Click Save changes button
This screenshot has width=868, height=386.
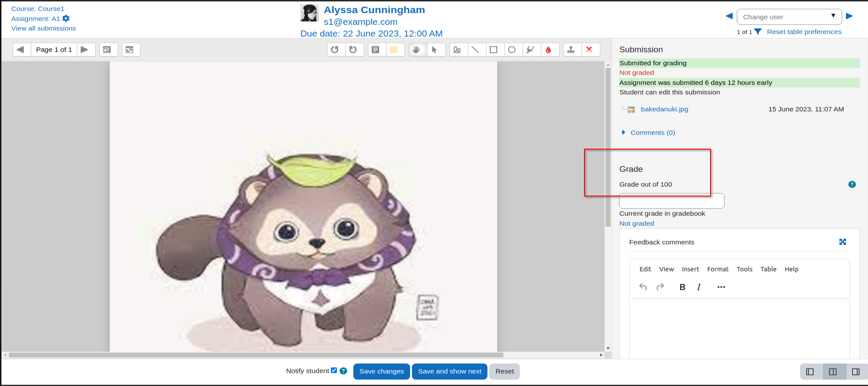(382, 371)
